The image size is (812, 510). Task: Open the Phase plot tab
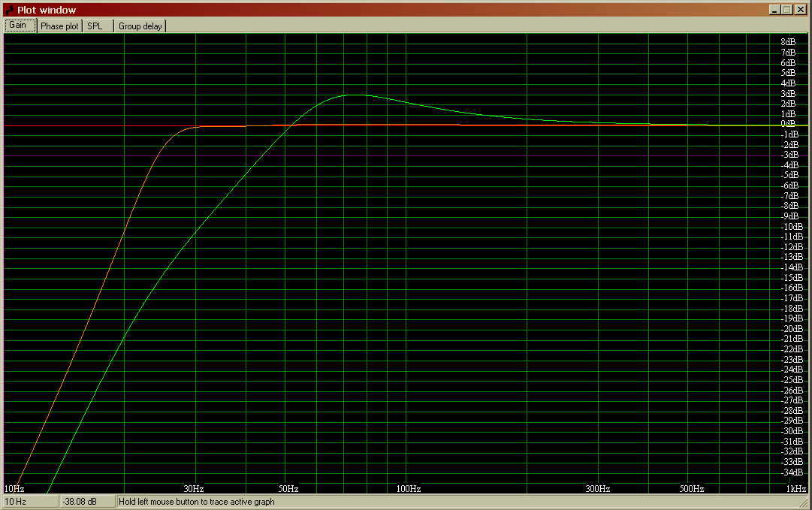tap(59, 26)
